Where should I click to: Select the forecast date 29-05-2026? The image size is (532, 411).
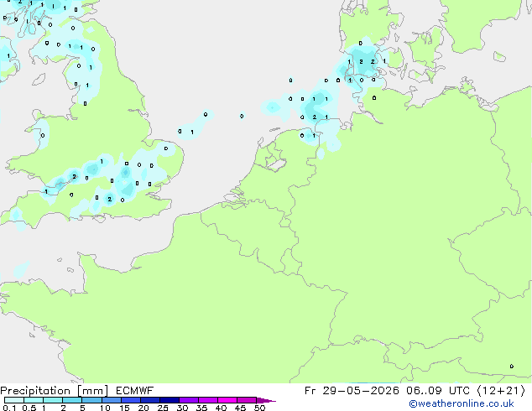[361, 391]
